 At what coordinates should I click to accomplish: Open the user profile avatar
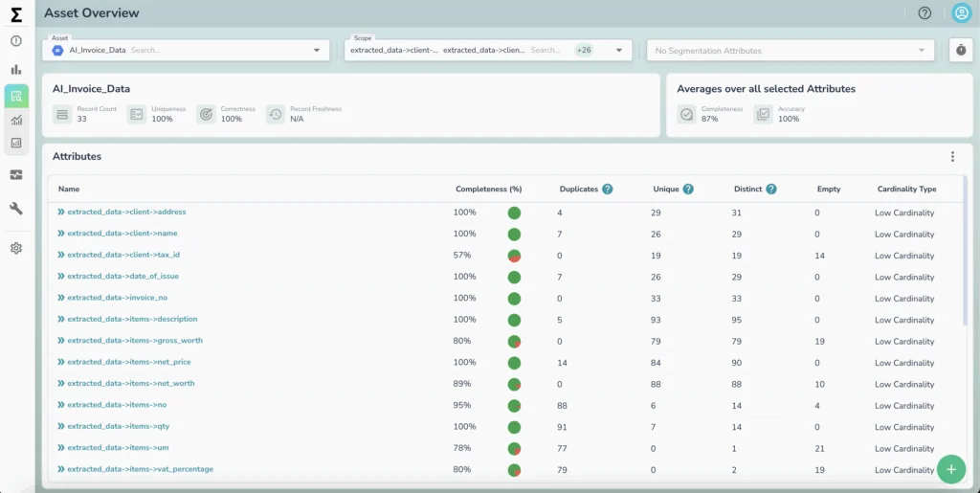(961, 13)
